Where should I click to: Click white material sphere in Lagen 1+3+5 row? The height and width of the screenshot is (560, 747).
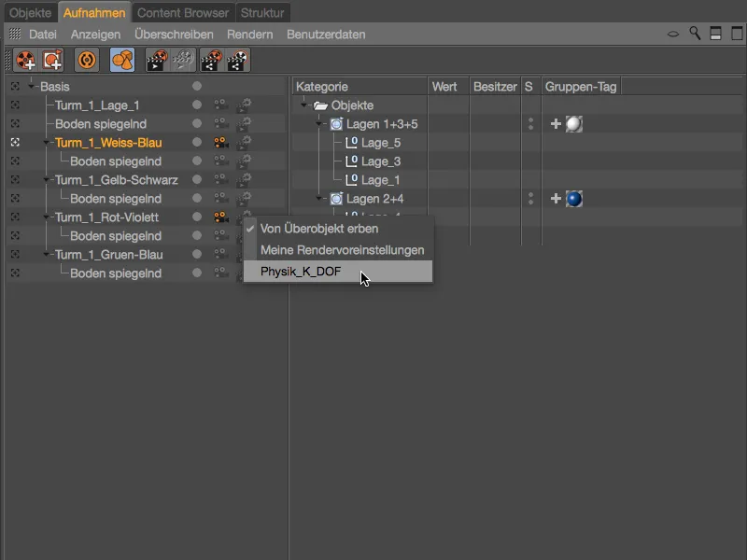pyautogui.click(x=574, y=124)
